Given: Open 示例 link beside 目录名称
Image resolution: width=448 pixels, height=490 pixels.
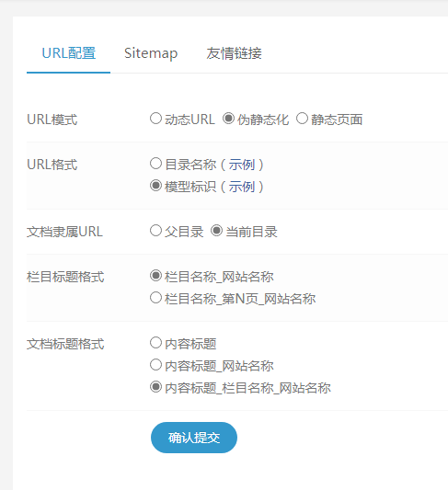Looking at the screenshot, I should (241, 165).
